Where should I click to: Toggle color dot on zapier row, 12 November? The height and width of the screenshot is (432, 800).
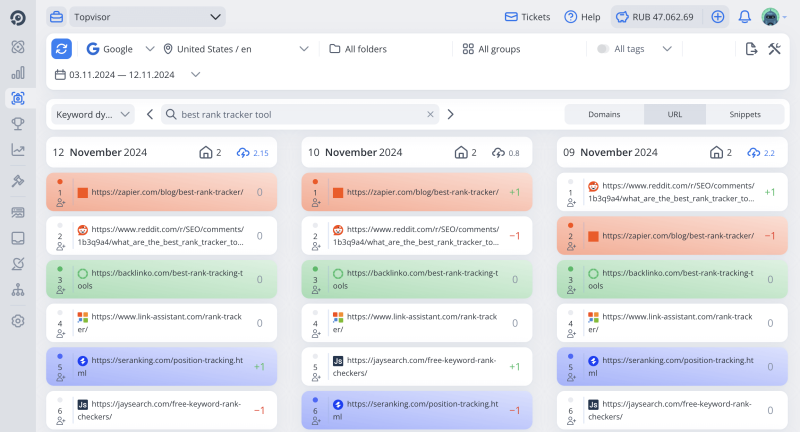coord(61,182)
